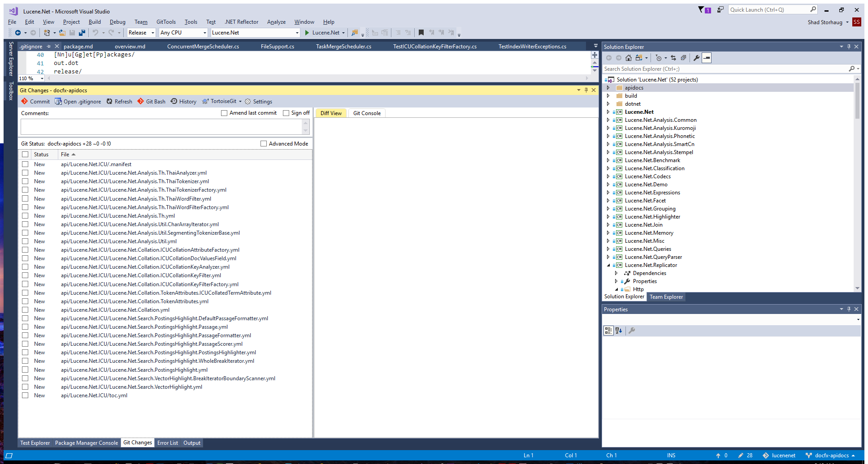Refresh the Git Changes list
868x464 pixels.
point(119,102)
